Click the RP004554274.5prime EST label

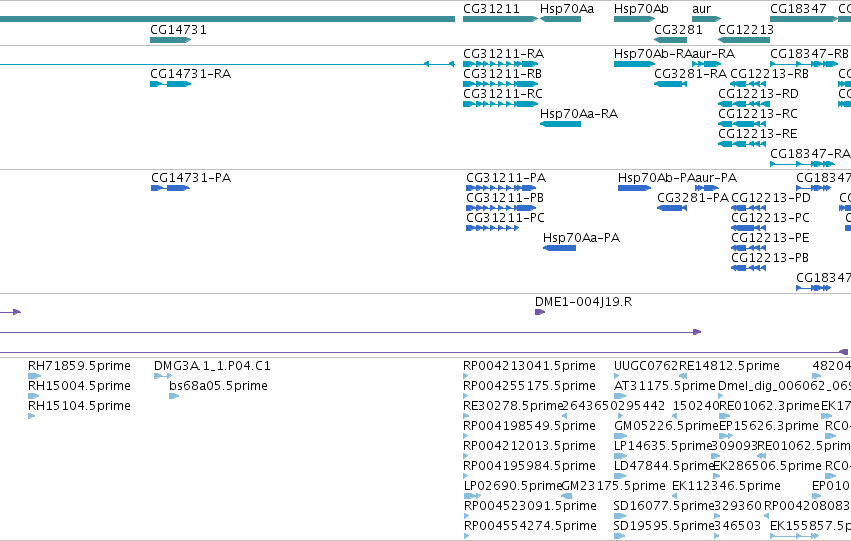click(530, 527)
